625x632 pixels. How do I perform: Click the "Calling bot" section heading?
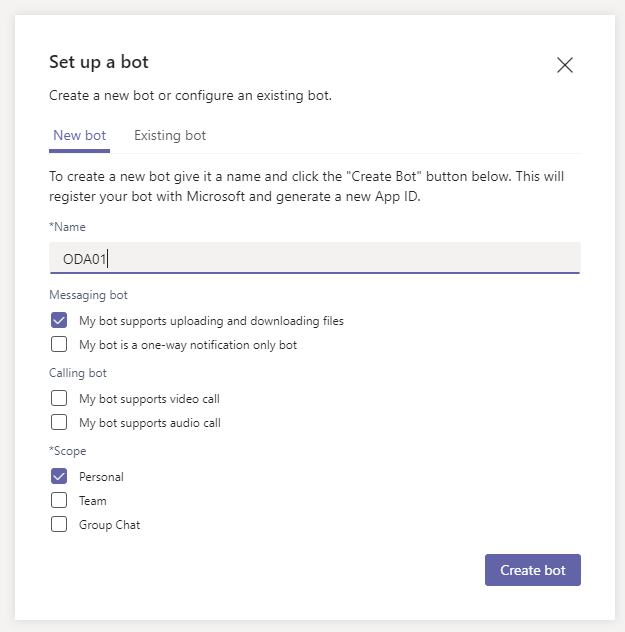point(77,373)
